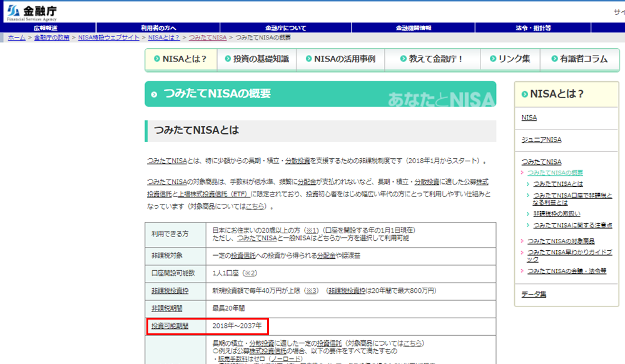This screenshot has width=625, height=364.
Task: Select the NISAの活用事例 tab
Action: 340,59
